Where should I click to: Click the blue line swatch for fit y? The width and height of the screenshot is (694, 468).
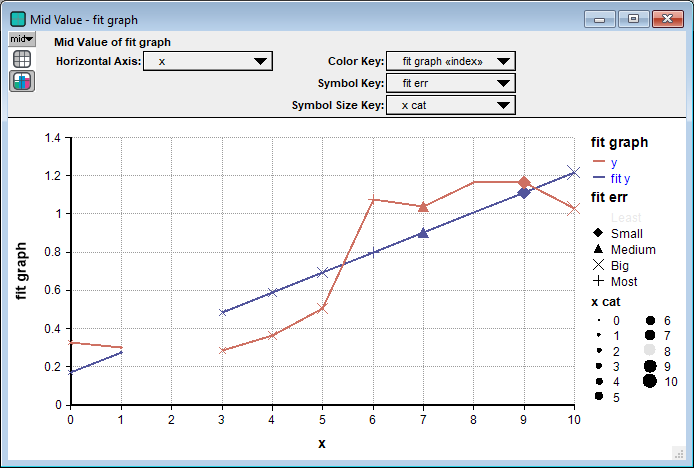pos(599,178)
